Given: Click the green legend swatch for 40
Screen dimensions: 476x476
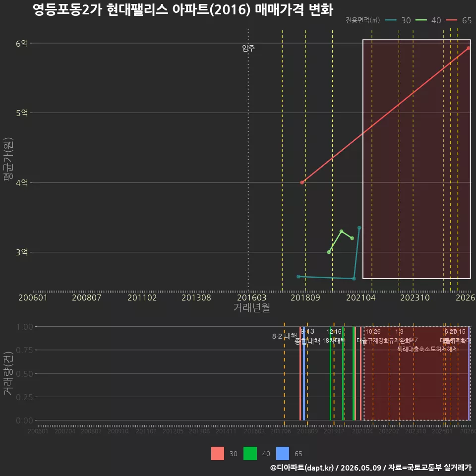Looking at the screenshot, I should click(x=250, y=454).
